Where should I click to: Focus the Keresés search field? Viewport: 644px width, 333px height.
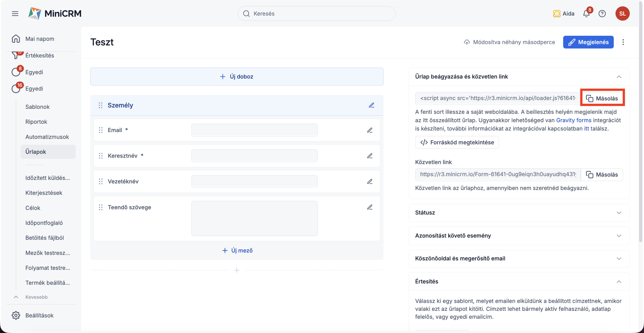point(316,14)
